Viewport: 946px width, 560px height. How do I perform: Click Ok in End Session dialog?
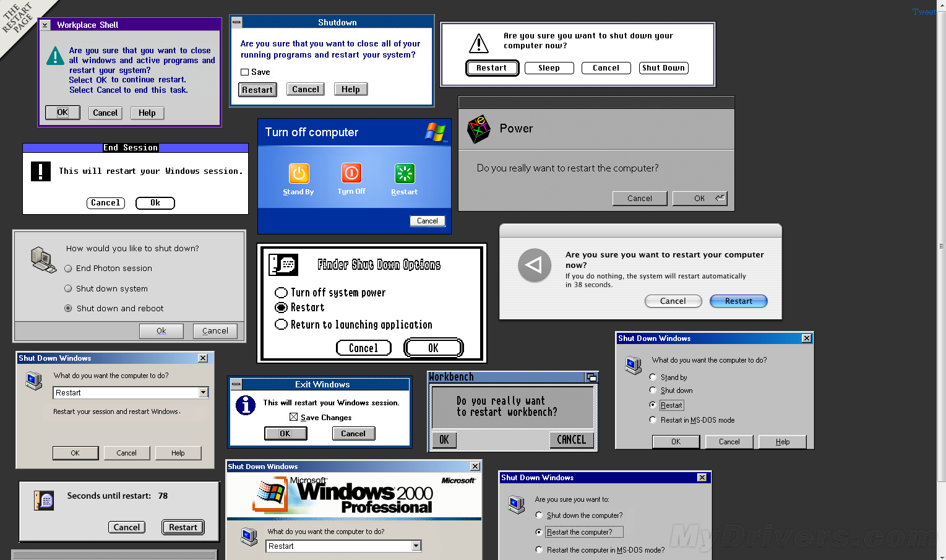coord(155,203)
